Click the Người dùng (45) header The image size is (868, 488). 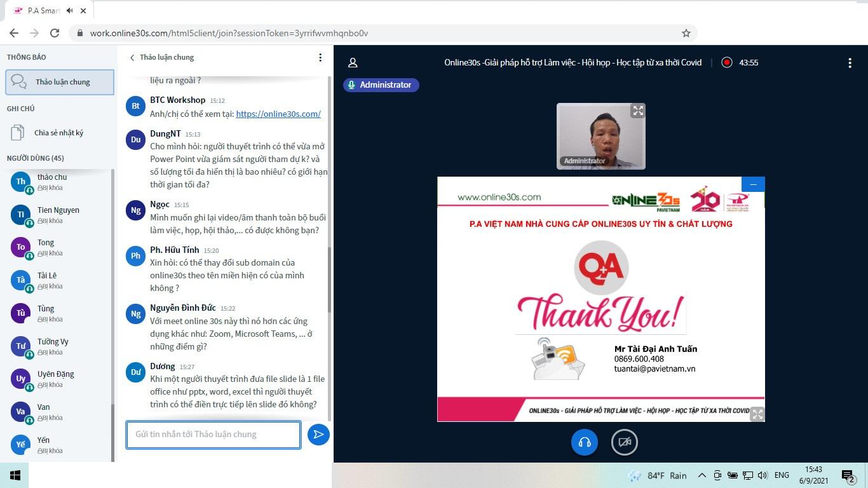pyautogui.click(x=36, y=158)
